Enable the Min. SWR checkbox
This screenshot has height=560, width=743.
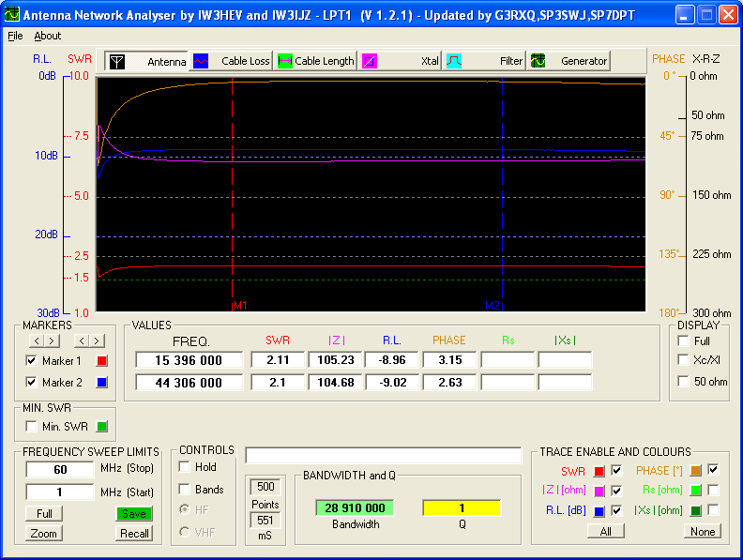tap(32, 427)
